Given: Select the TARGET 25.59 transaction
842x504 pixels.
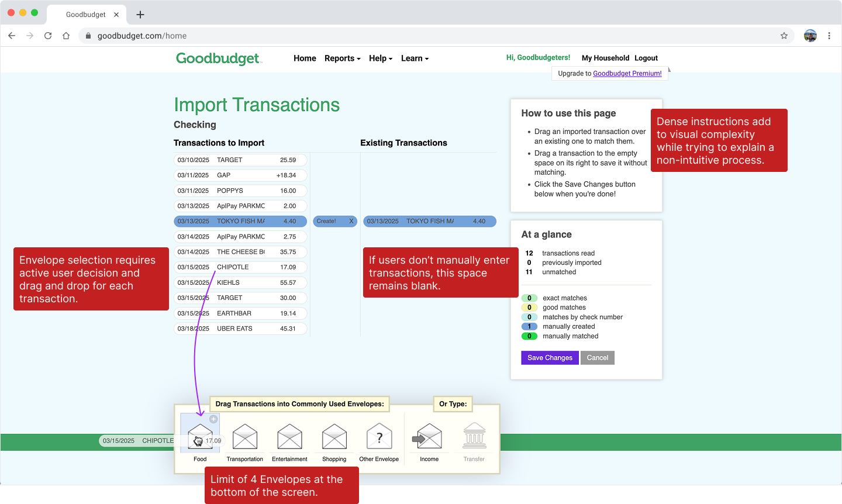Looking at the screenshot, I should 240,160.
